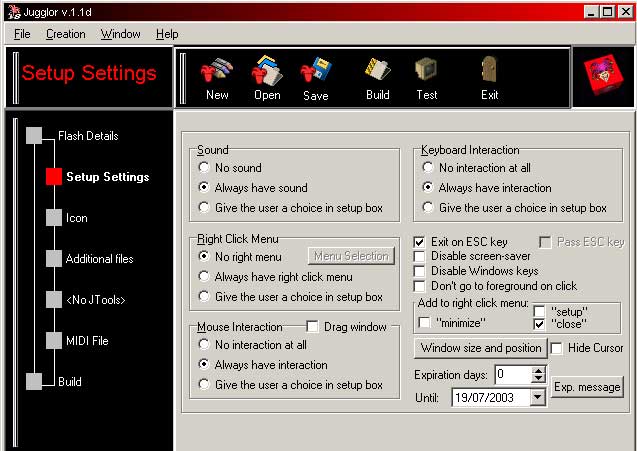Click the red Setup Settings step square
Image resolution: width=637 pixels, height=451 pixels.
pos(54,177)
